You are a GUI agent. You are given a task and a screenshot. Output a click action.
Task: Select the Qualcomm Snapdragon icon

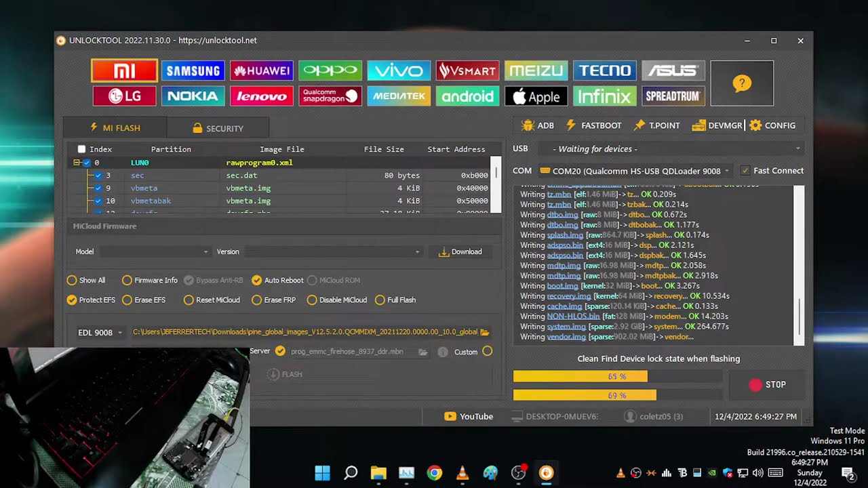(x=330, y=96)
